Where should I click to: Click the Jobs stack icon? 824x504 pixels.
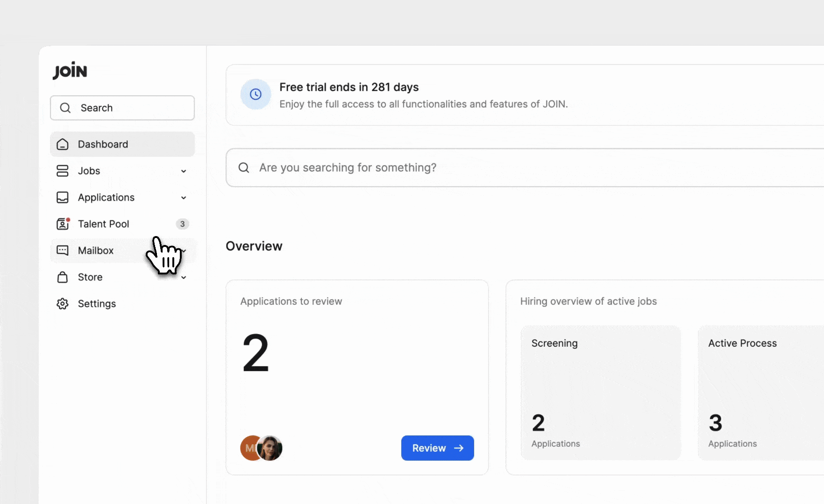click(x=63, y=171)
